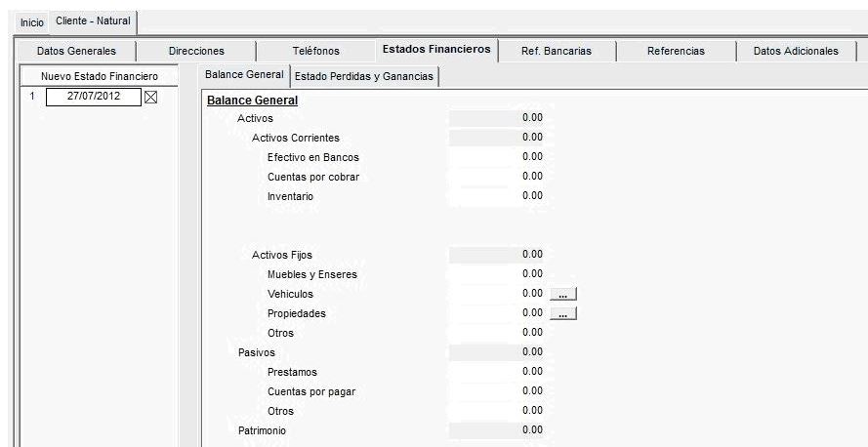The width and height of the screenshot is (868, 447).
Task: Click the X delete icon beside 27/07/2012
Action: point(150,98)
